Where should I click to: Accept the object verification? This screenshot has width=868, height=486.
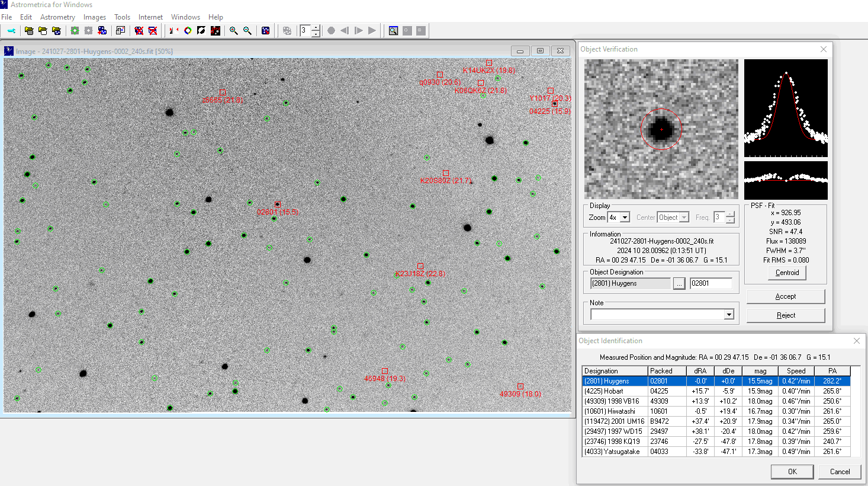click(786, 296)
